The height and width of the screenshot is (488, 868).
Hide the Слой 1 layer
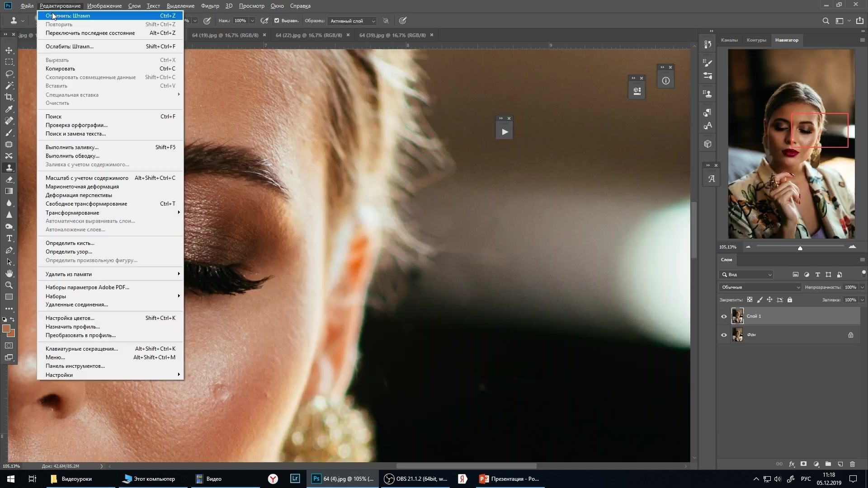[724, 316]
